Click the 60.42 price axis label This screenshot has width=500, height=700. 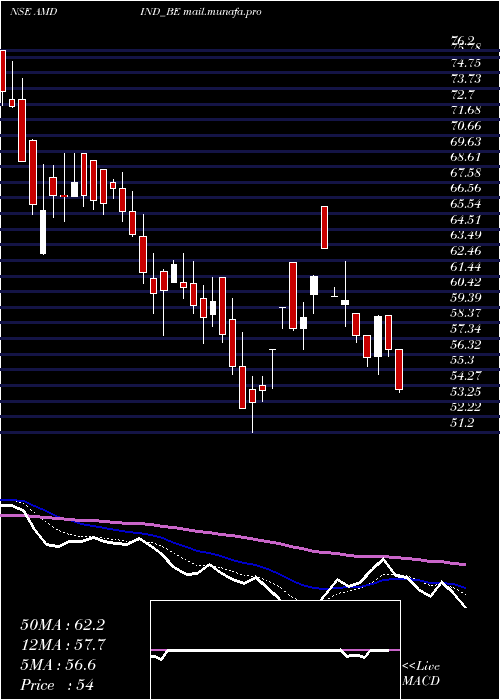[x=466, y=282]
